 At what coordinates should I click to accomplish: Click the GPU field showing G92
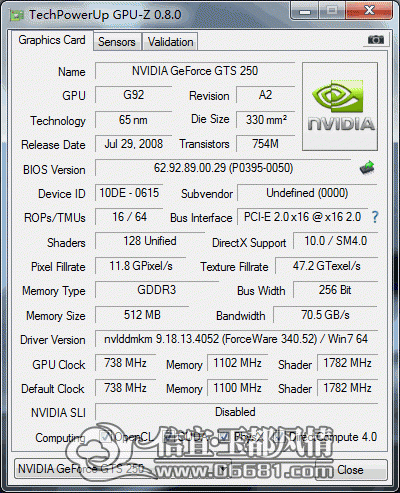click(x=134, y=95)
